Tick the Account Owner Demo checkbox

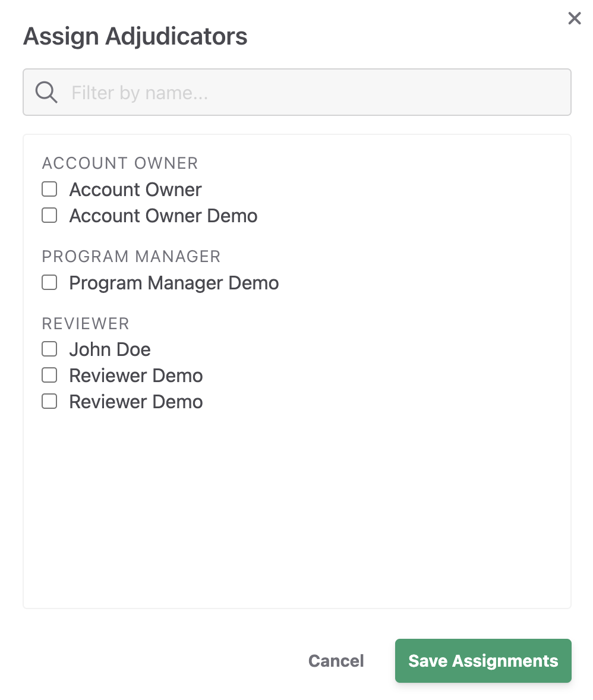pos(49,215)
